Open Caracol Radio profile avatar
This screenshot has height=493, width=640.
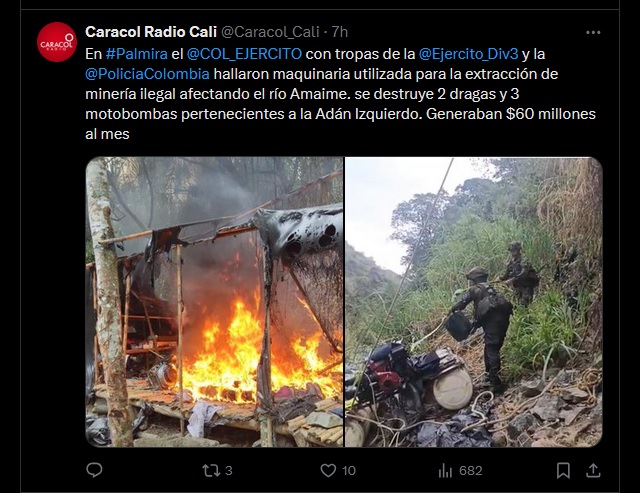57,42
